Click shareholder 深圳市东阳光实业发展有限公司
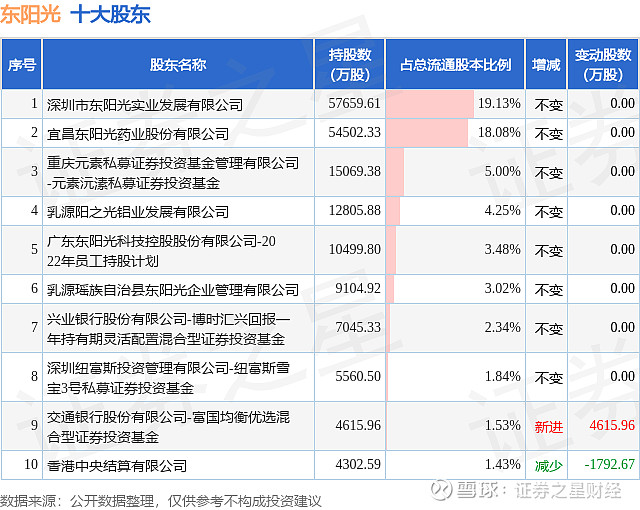This screenshot has width=640, height=510. pyautogui.click(x=145, y=105)
